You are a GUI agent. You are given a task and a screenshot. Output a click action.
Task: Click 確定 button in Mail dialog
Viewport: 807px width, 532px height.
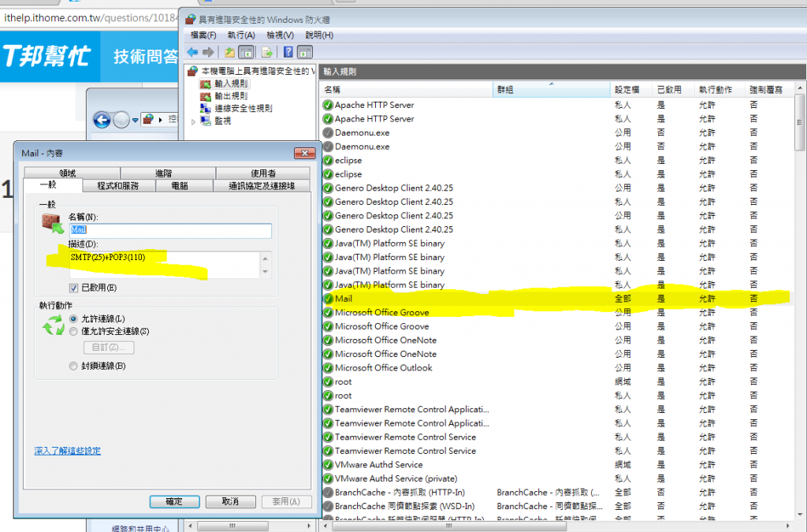click(x=174, y=501)
